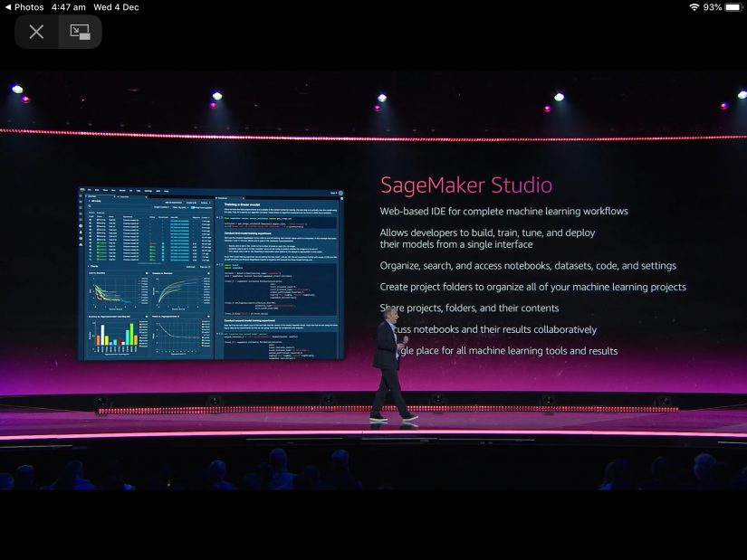Tap the line 'Web-based IDE for complete machine learning workflows'
This screenshot has height=560, width=747.
coord(503,212)
